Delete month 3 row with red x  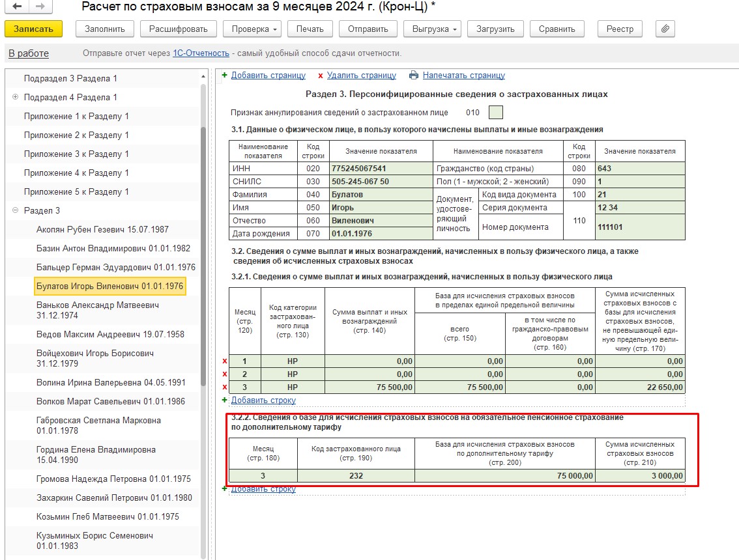pyautogui.click(x=225, y=387)
